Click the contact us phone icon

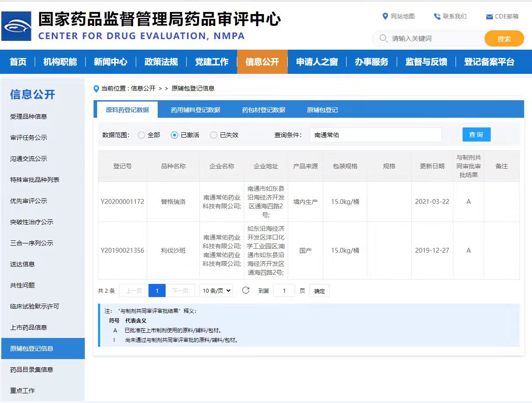coord(437,17)
